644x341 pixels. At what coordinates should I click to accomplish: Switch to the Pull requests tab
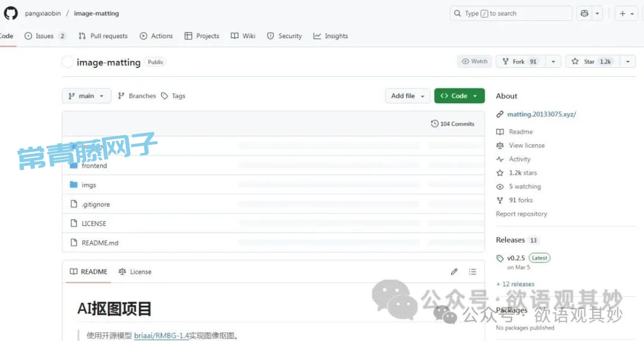point(103,36)
